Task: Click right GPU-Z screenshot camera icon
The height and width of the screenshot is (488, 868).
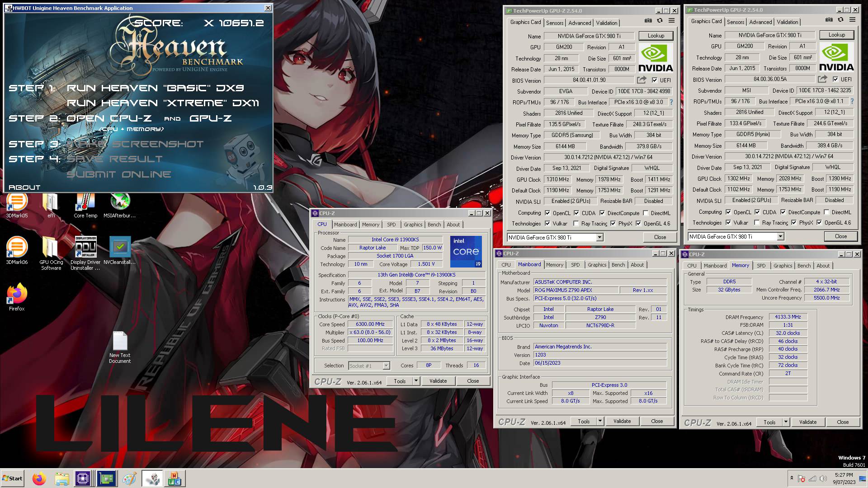Action: 829,20
